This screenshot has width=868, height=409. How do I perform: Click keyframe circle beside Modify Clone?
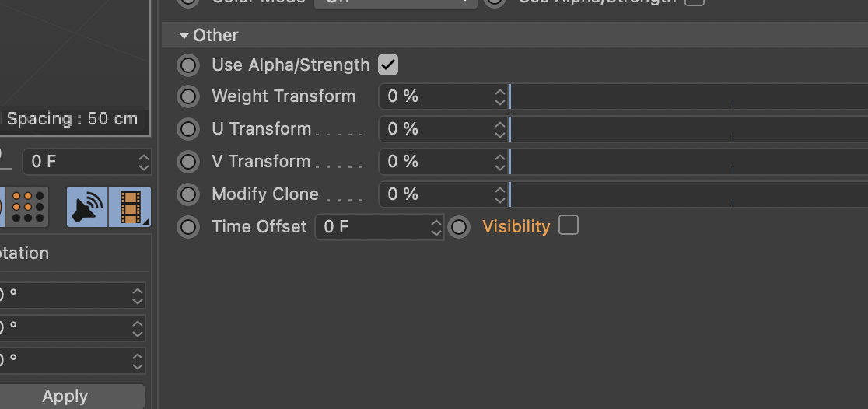pos(188,194)
